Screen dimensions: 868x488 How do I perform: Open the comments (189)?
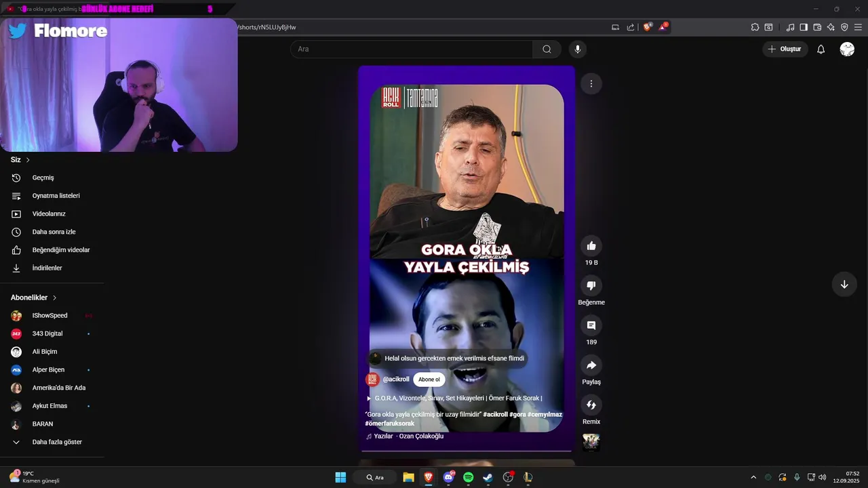pos(591,325)
